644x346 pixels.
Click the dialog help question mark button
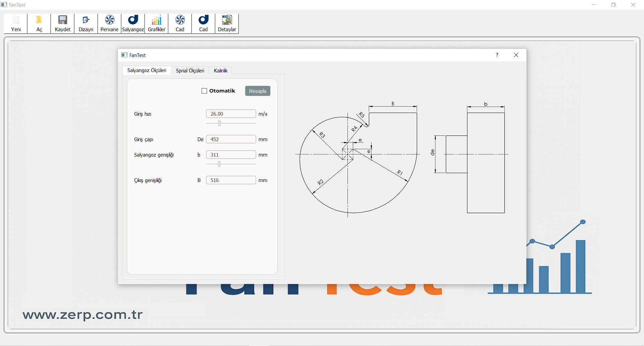[497, 55]
